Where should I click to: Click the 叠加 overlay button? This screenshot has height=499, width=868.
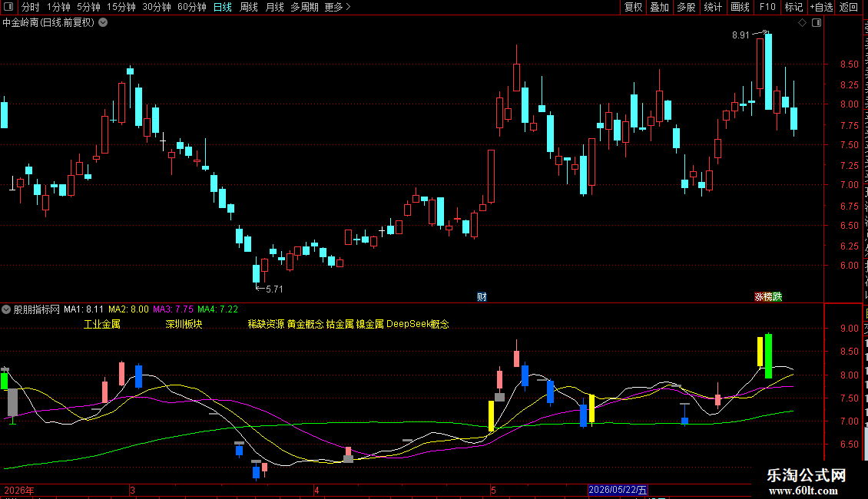(x=659, y=7)
